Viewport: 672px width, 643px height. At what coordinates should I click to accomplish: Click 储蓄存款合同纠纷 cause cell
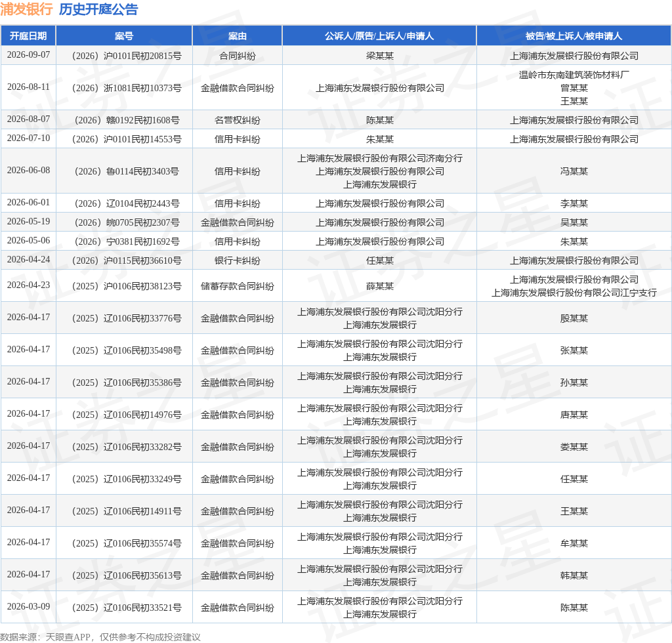[x=238, y=286]
